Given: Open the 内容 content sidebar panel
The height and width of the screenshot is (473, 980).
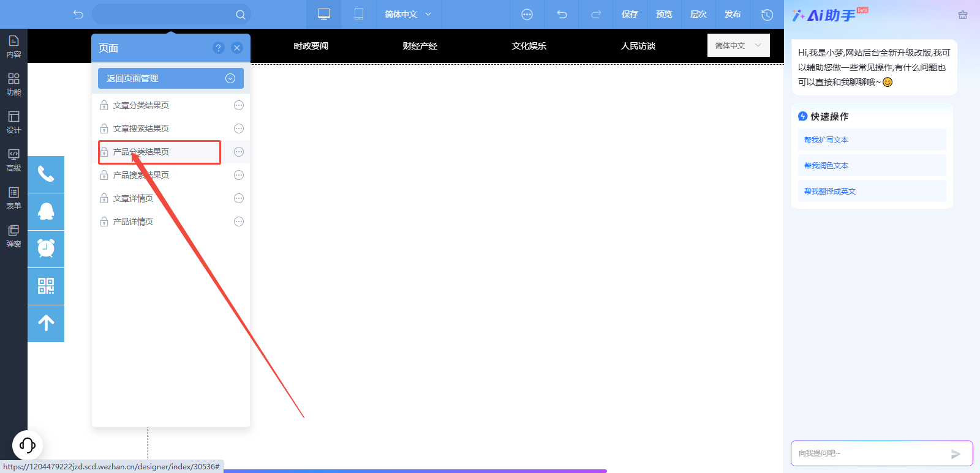Looking at the screenshot, I should click(13, 47).
